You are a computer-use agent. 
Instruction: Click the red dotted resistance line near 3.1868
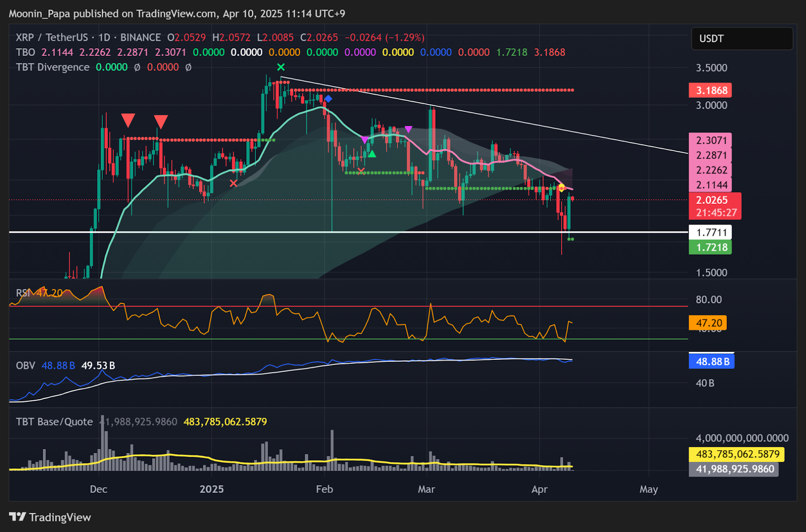pos(432,90)
